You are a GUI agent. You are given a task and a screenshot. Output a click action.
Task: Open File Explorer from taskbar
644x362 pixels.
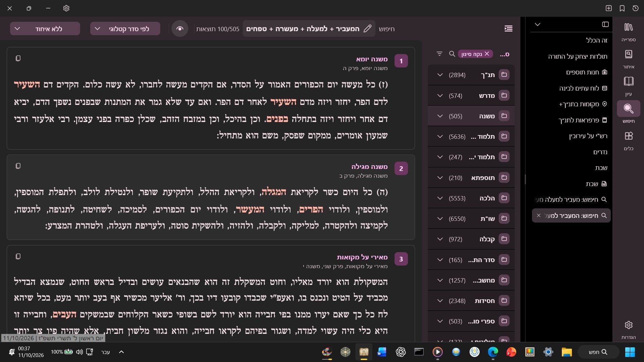click(567, 352)
